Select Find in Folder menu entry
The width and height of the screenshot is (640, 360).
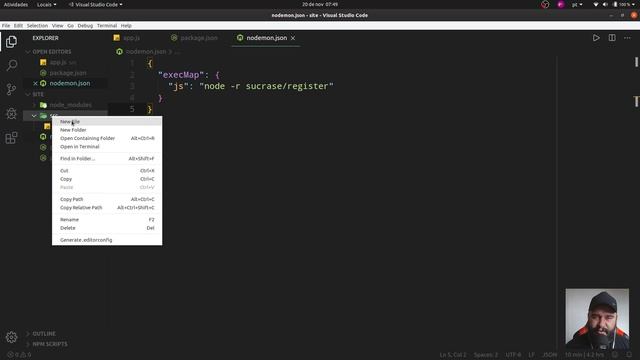107,158
